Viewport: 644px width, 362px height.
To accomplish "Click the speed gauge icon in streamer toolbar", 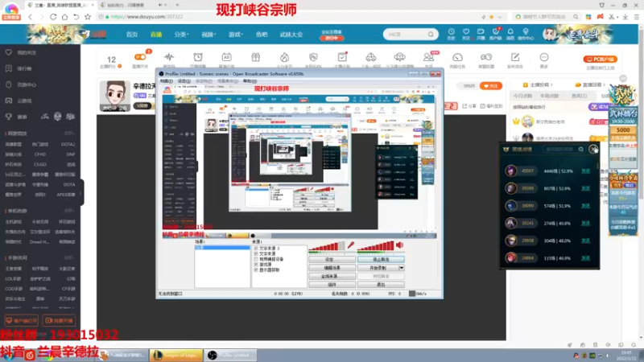I will tap(457, 57).
